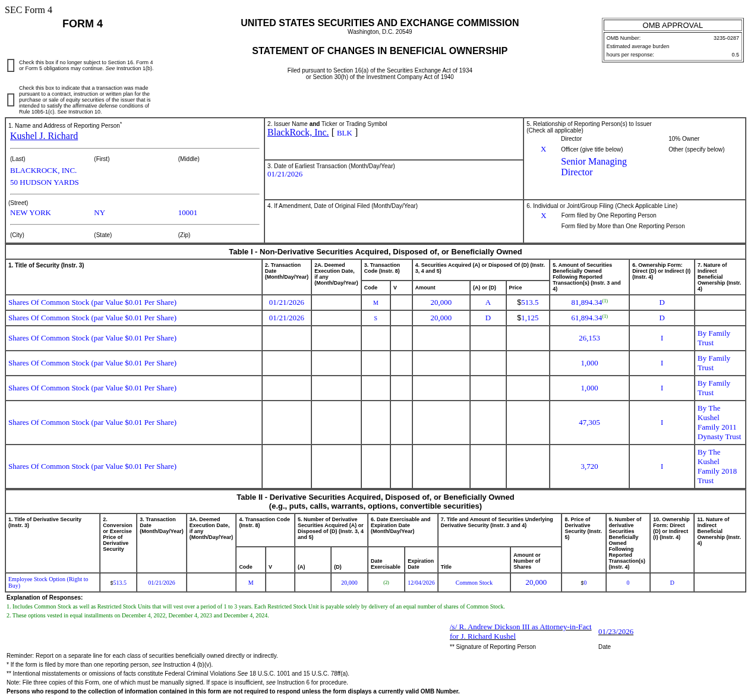Click the 3,720 shares amount

[589, 466]
